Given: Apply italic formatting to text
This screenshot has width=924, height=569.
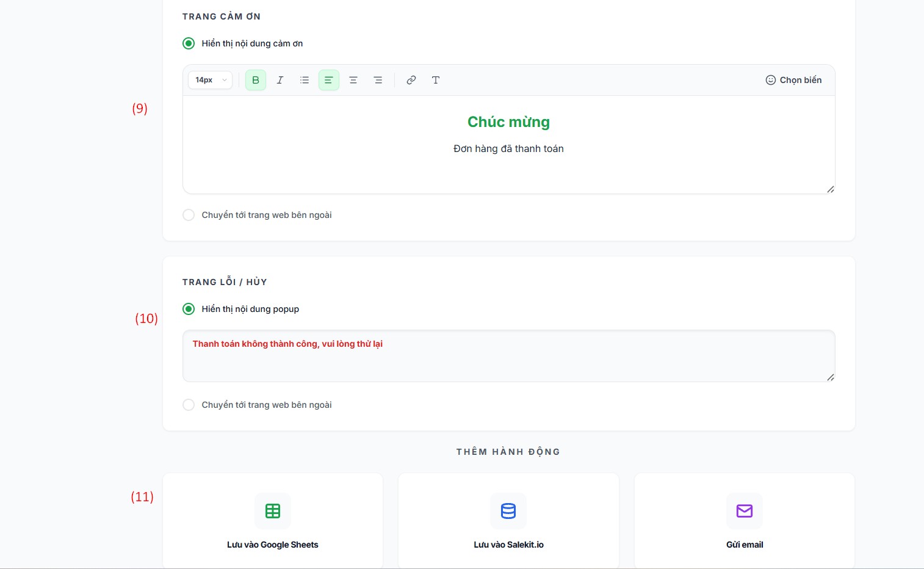Looking at the screenshot, I should pyautogui.click(x=280, y=80).
